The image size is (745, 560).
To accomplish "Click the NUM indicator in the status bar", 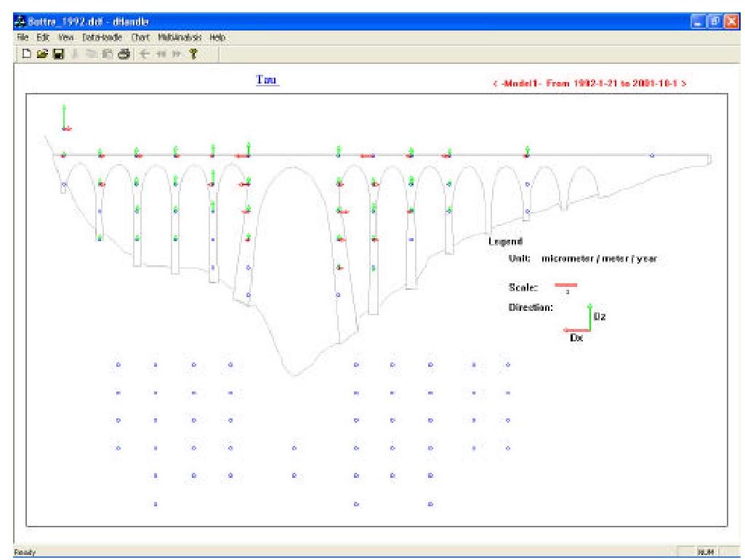I will 706,552.
